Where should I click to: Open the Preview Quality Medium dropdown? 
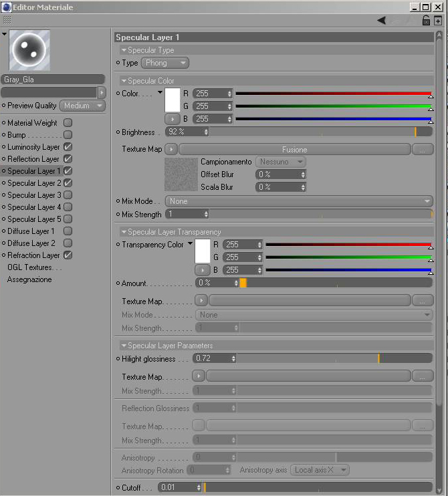pos(82,106)
